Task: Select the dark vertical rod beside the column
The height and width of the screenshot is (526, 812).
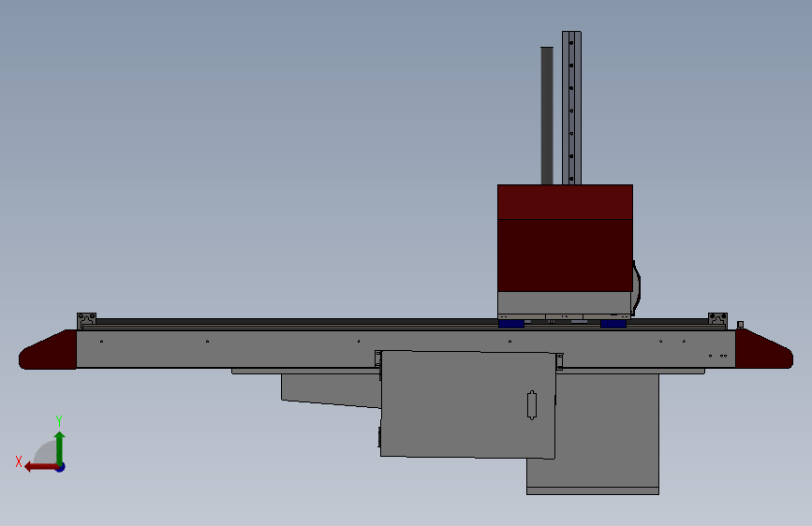Action: coord(547,115)
